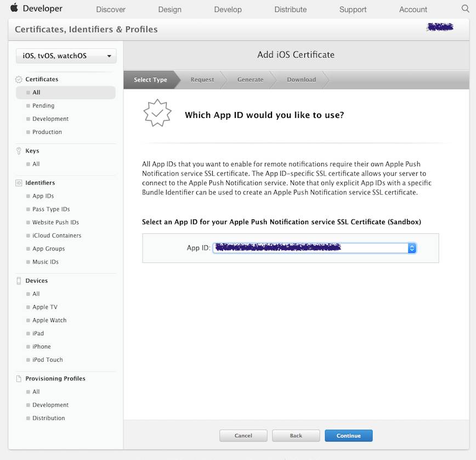Select Development under Certificates
476x460 pixels.
[x=50, y=119]
